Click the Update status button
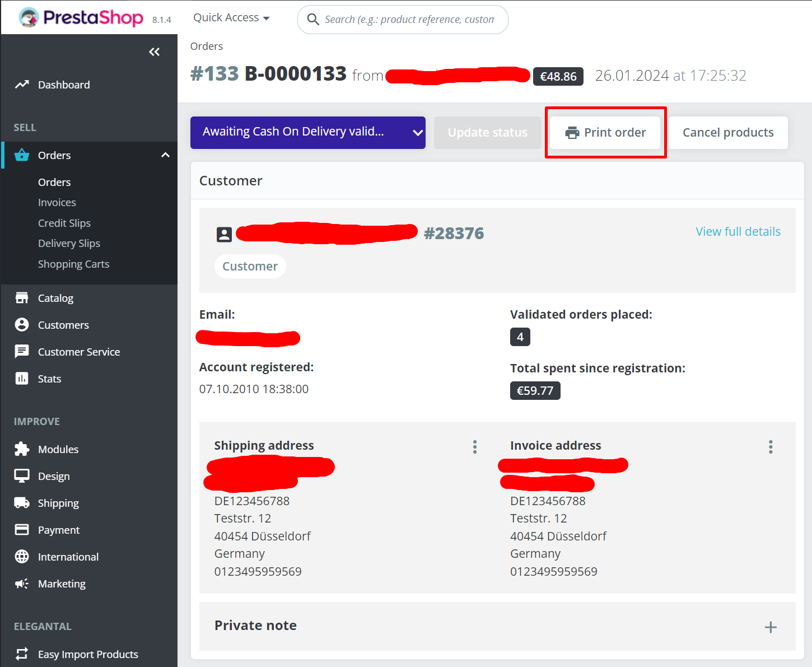812x667 pixels. click(488, 133)
